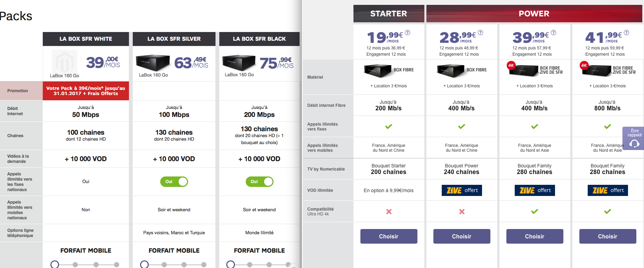The width and height of the screenshot is (644, 268).
Task: Move the Box SFR White mobile slider to second stop
Action: click(x=75, y=265)
